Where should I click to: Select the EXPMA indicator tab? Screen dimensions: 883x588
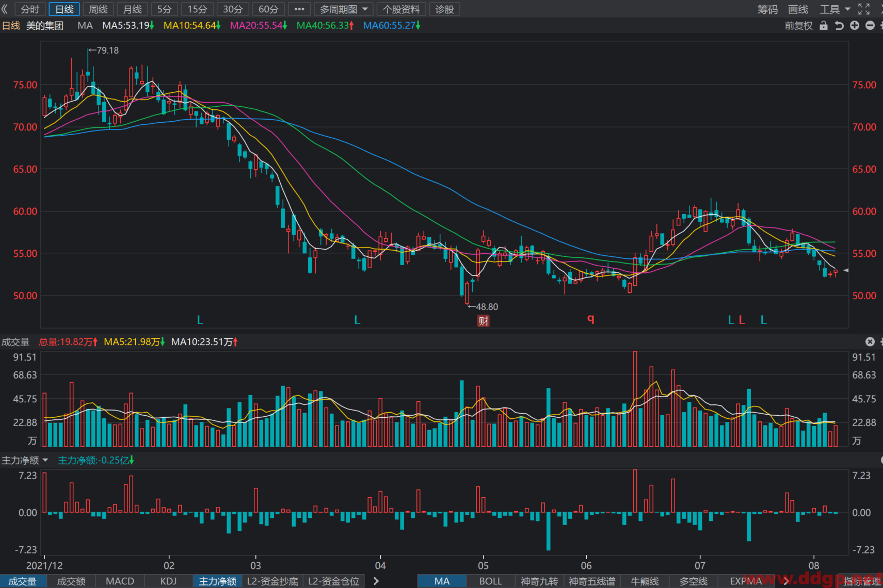point(746,581)
